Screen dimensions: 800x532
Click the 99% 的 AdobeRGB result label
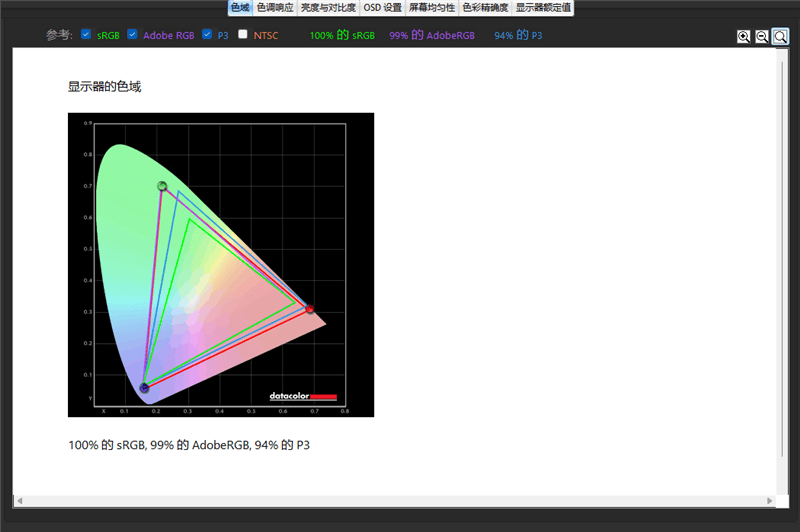tap(432, 36)
